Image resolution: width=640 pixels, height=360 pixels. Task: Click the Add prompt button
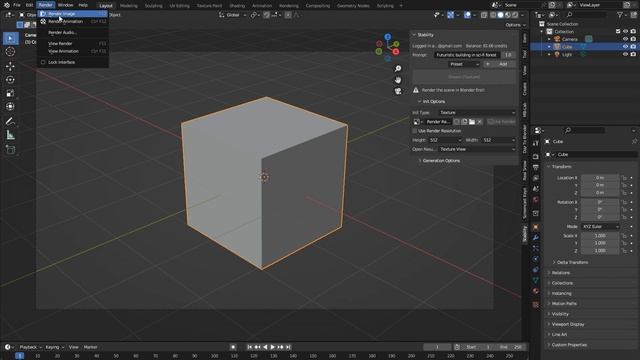[x=500, y=64]
